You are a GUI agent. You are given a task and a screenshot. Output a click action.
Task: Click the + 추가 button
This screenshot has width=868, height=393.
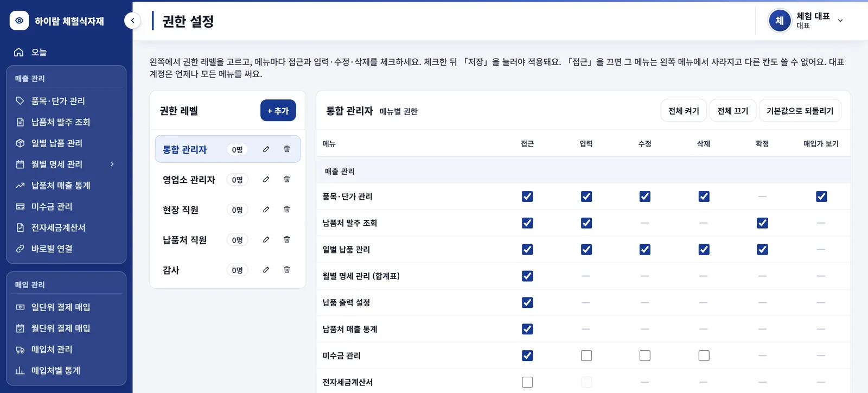278,111
